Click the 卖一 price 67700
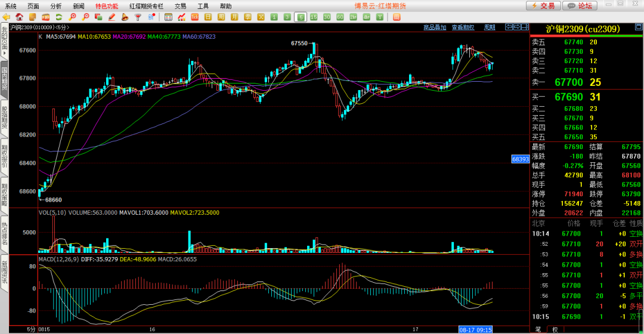This screenshot has width=644, height=334. pyautogui.click(x=569, y=82)
